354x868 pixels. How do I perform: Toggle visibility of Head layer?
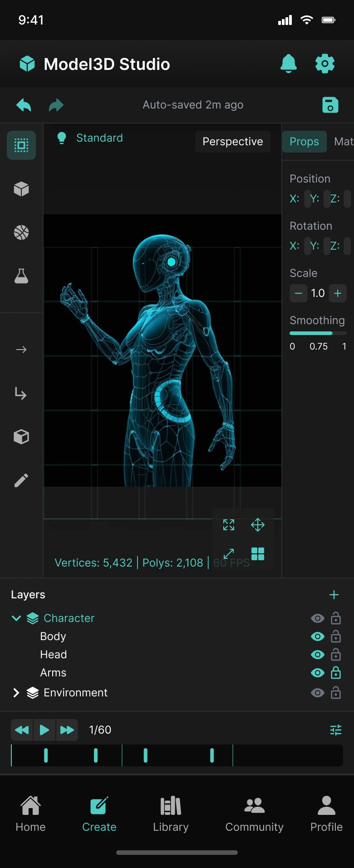[x=317, y=655]
